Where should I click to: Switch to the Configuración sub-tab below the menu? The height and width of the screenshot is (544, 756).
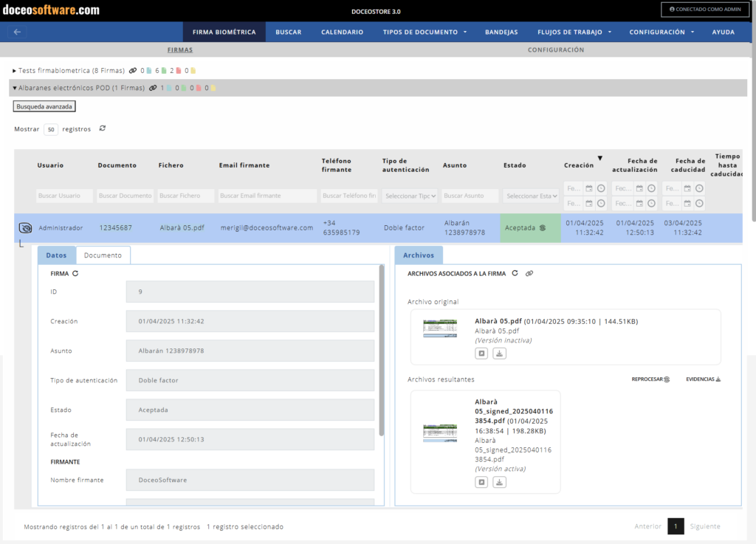pos(555,49)
